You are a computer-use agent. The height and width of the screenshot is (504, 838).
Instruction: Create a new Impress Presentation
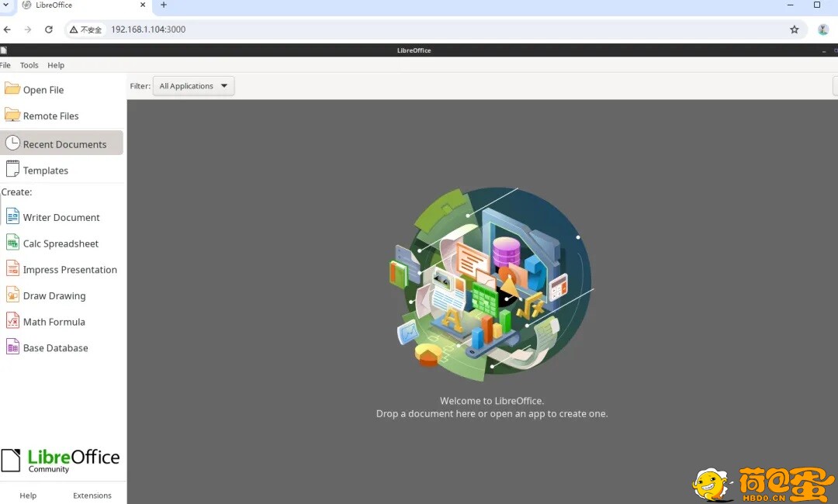tap(61, 269)
